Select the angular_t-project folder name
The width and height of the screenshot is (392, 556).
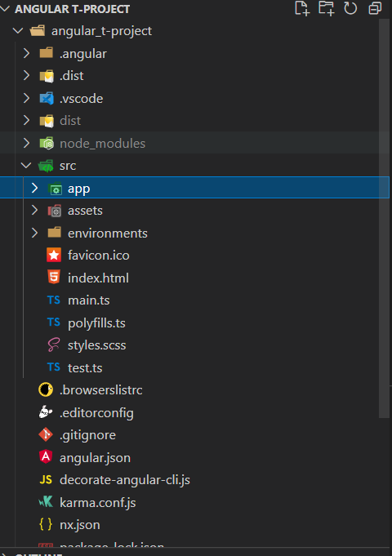pos(101,31)
